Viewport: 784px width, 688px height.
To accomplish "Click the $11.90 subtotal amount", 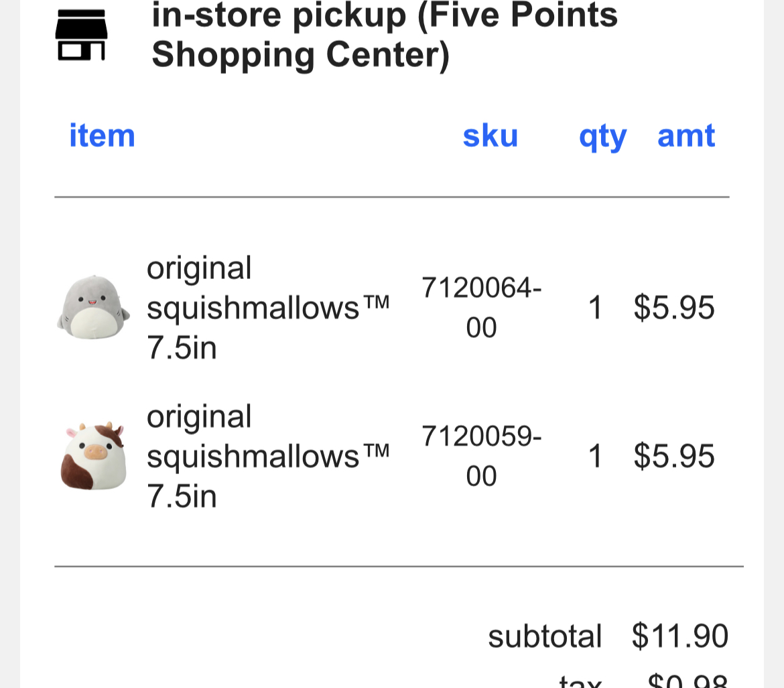I will pyautogui.click(x=679, y=636).
